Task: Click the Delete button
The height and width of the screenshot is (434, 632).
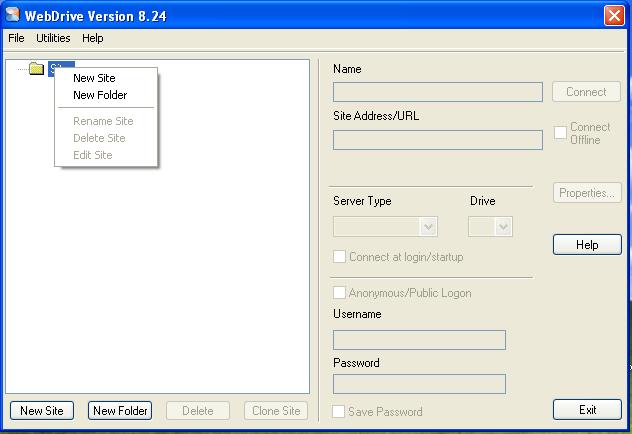Action: coord(198,411)
